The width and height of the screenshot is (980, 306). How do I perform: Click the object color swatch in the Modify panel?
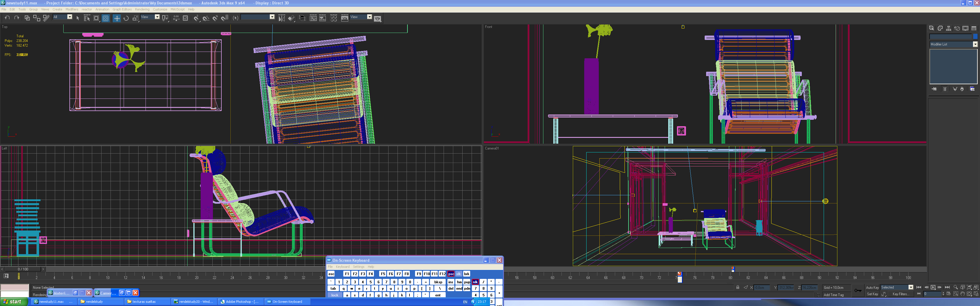[975, 36]
